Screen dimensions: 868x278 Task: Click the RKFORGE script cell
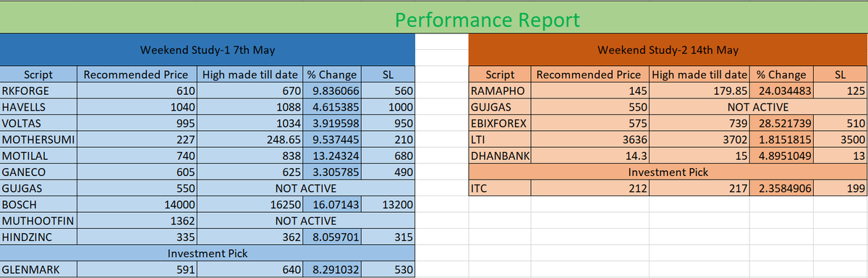tap(38, 92)
